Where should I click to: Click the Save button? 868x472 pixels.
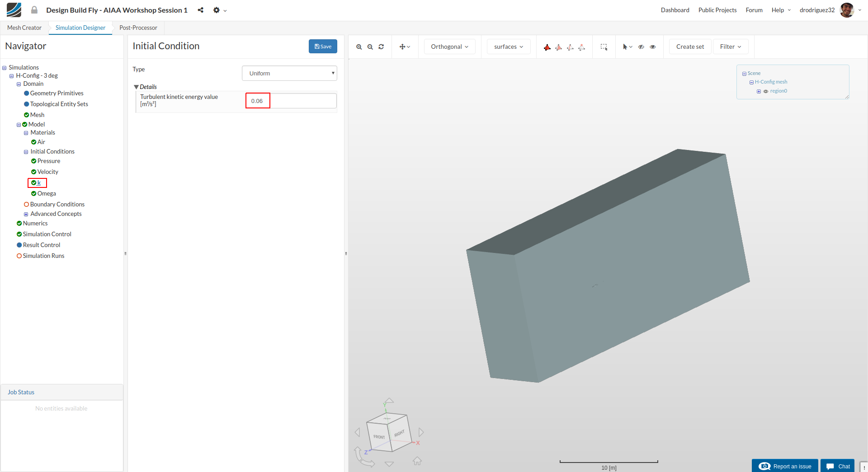coord(323,46)
